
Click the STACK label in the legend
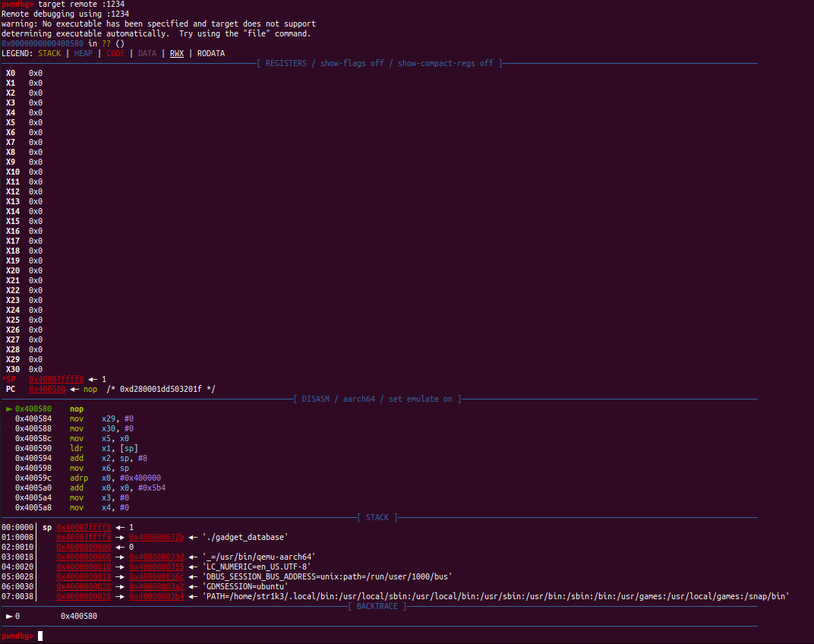[49, 53]
